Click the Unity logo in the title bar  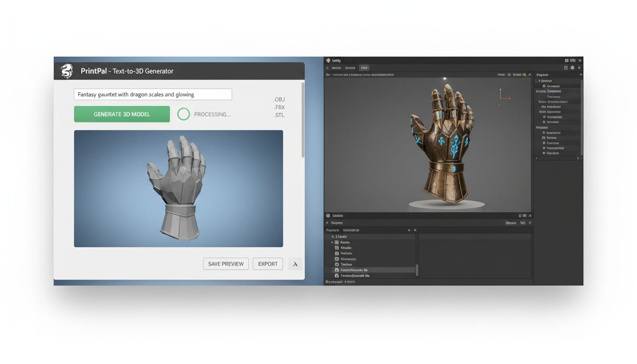pos(328,61)
